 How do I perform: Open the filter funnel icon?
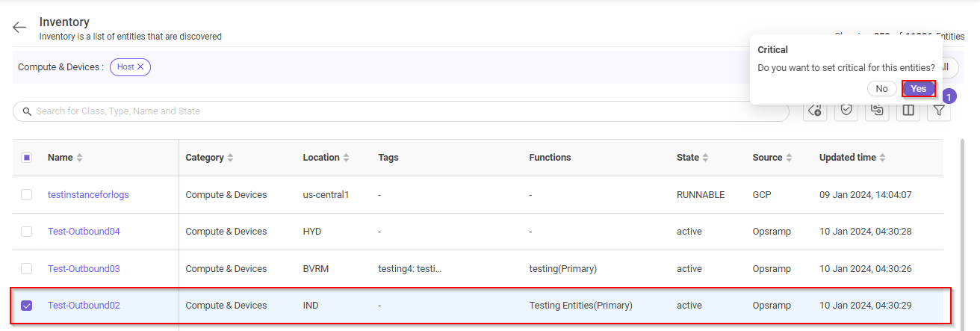[939, 111]
